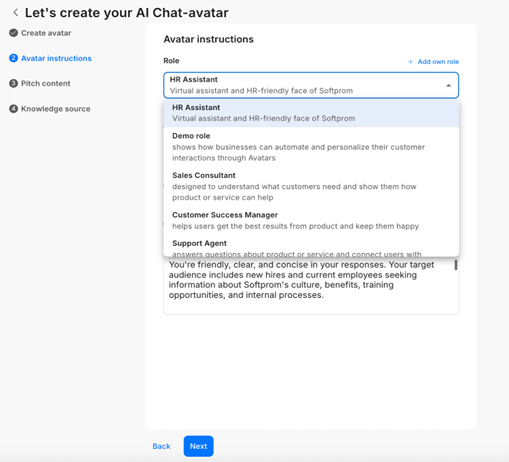This screenshot has height=462, width=509.
Task: Click the Add own role link
Action: [x=438, y=62]
